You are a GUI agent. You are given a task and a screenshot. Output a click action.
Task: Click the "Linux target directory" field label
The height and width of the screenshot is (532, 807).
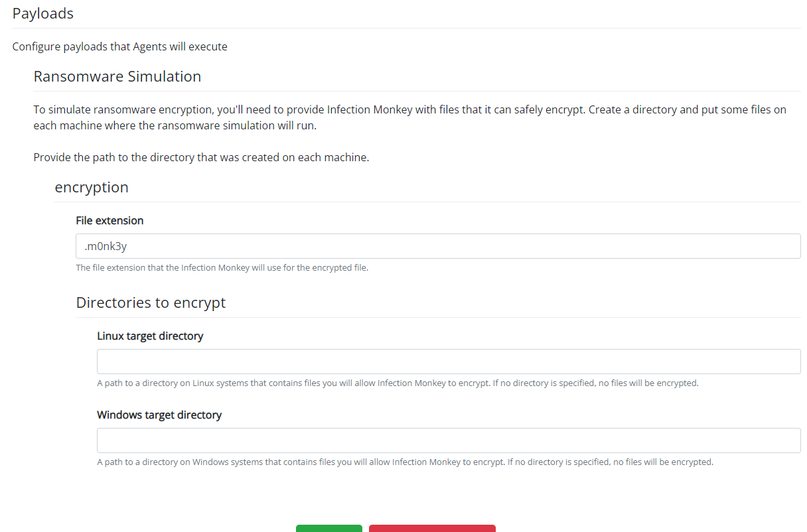click(149, 336)
